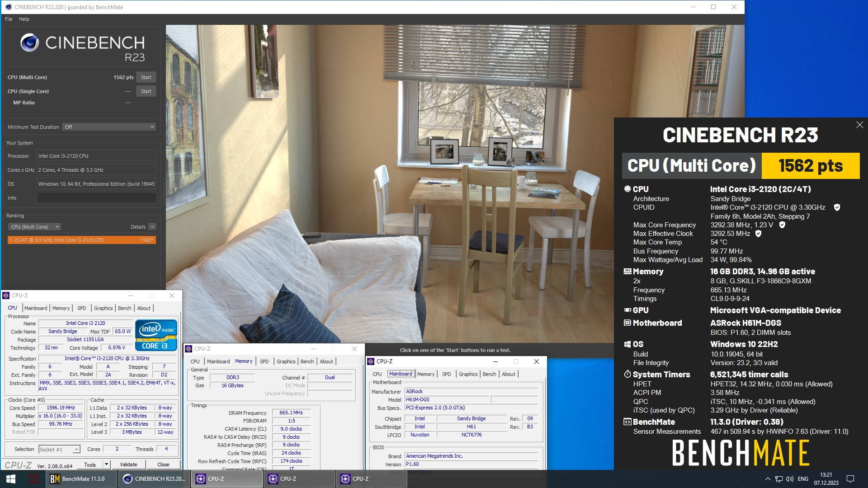The height and width of the screenshot is (488, 868).
Task: Open the Help menu in Cinebench
Action: [x=24, y=19]
